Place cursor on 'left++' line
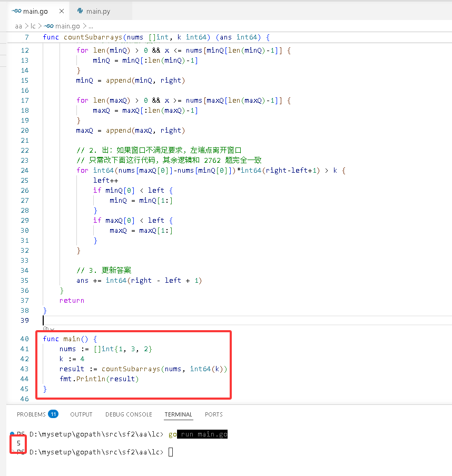452x476 pixels. 105,180
